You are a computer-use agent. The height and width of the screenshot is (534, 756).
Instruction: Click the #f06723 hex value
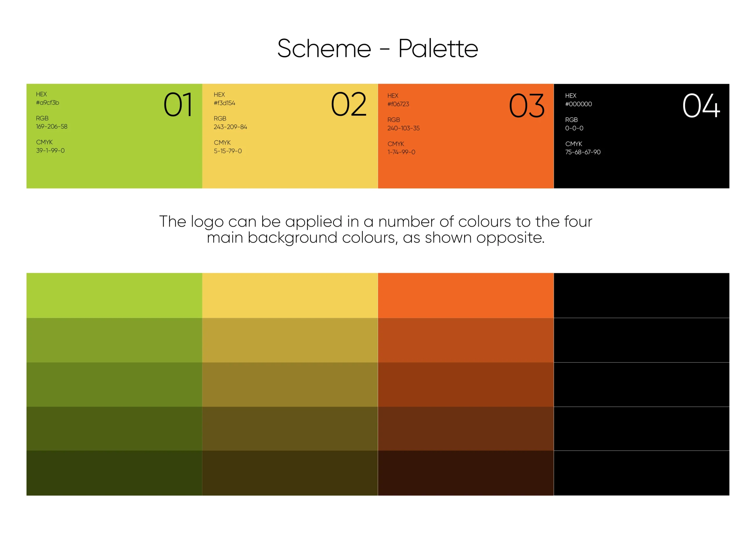398,104
